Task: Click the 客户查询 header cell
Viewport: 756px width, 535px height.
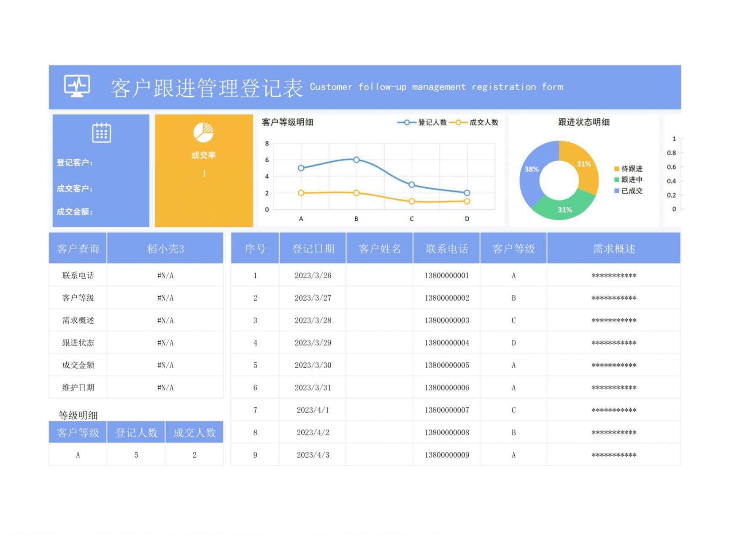Action: pyautogui.click(x=78, y=248)
